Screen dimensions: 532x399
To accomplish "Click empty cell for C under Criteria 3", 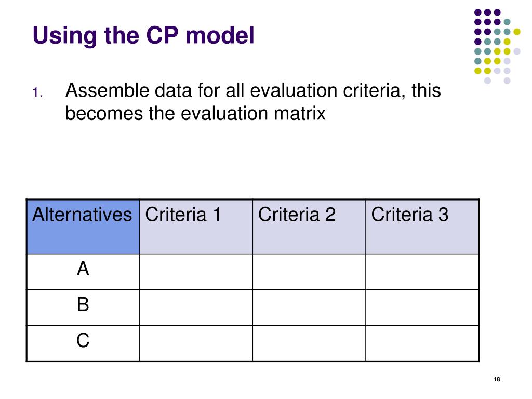I will pos(422,343).
